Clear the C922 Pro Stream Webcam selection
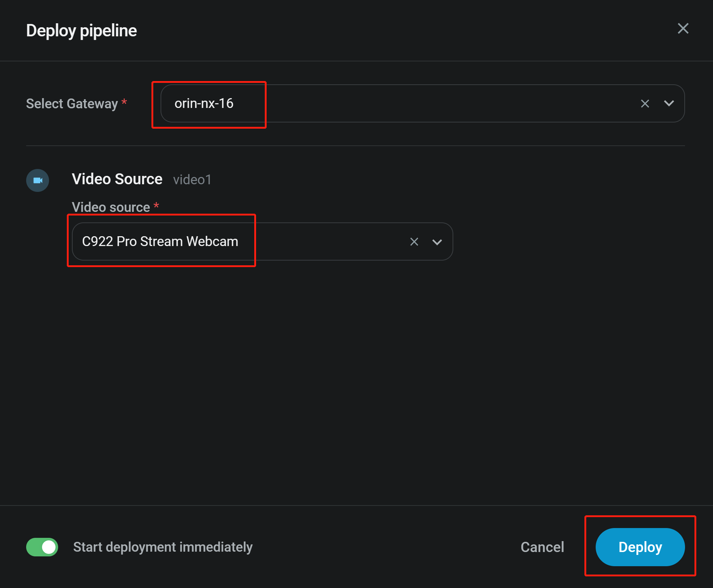 414,242
